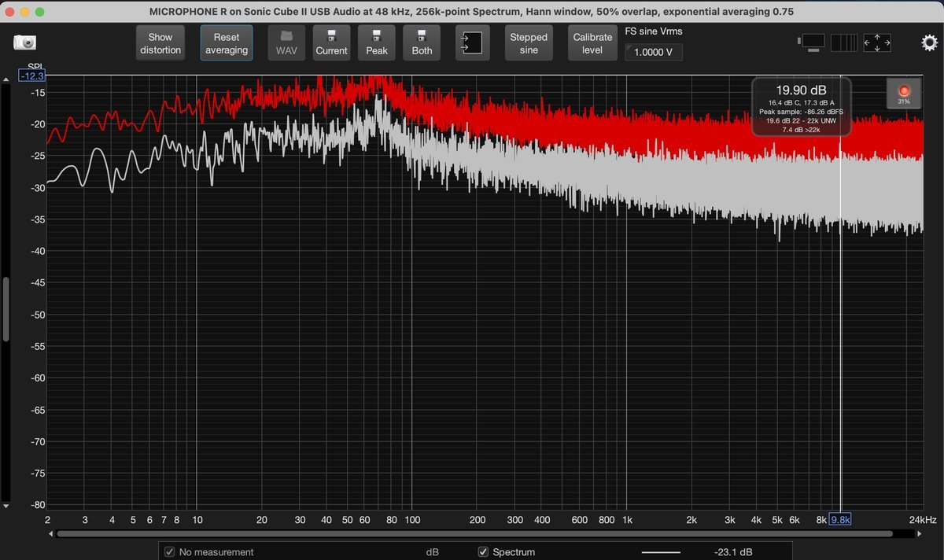Click the horizontal frequency scrollbar thumb
The height and width of the screenshot is (560, 944).
(x=475, y=533)
